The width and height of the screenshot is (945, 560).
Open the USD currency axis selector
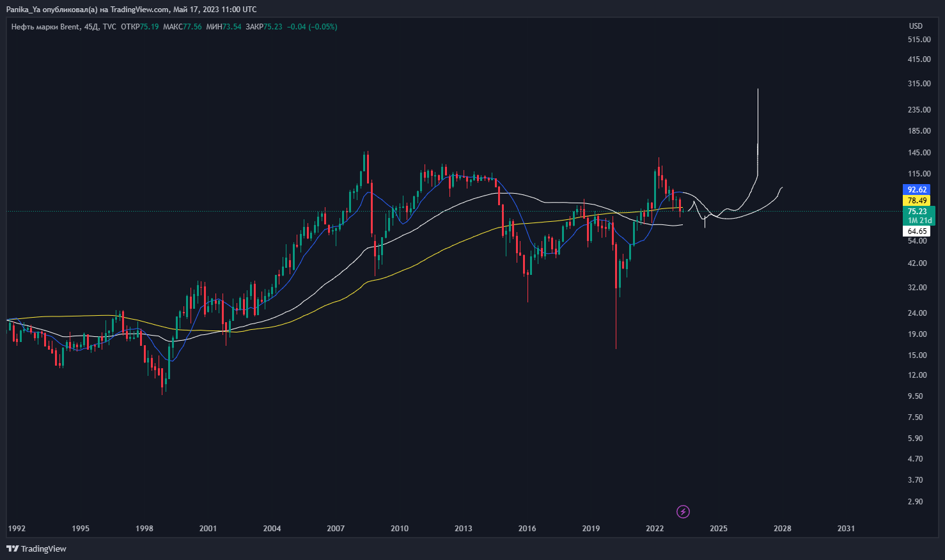coord(914,26)
